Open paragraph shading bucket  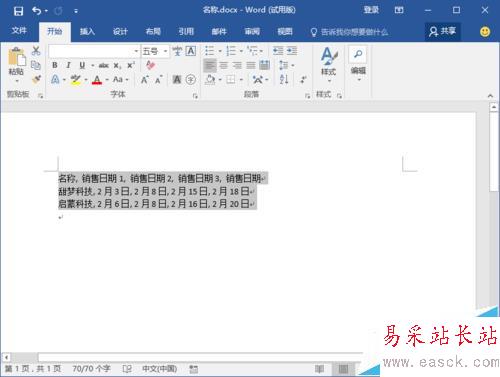pos(210,80)
